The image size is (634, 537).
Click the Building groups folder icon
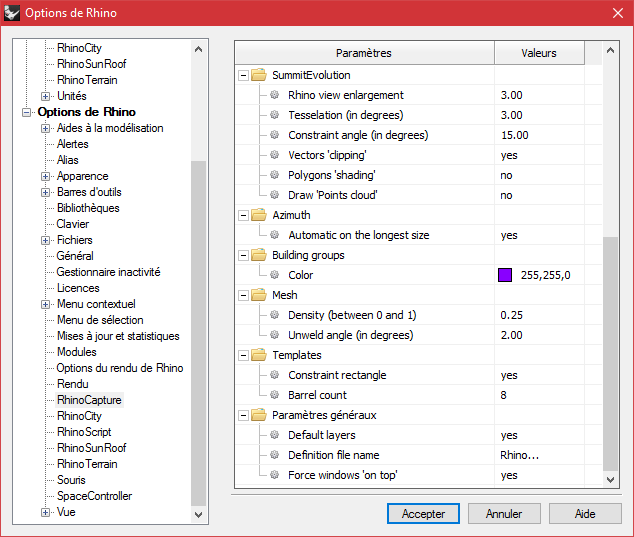(259, 255)
